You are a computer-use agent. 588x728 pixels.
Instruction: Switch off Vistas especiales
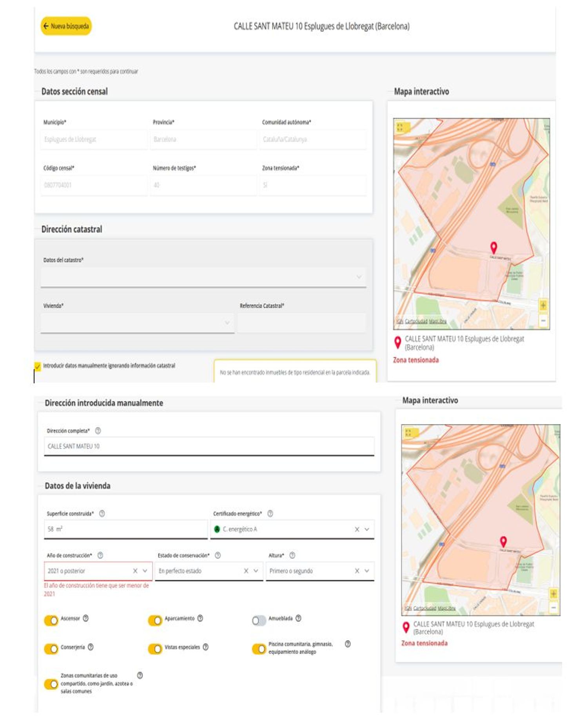pos(155,649)
